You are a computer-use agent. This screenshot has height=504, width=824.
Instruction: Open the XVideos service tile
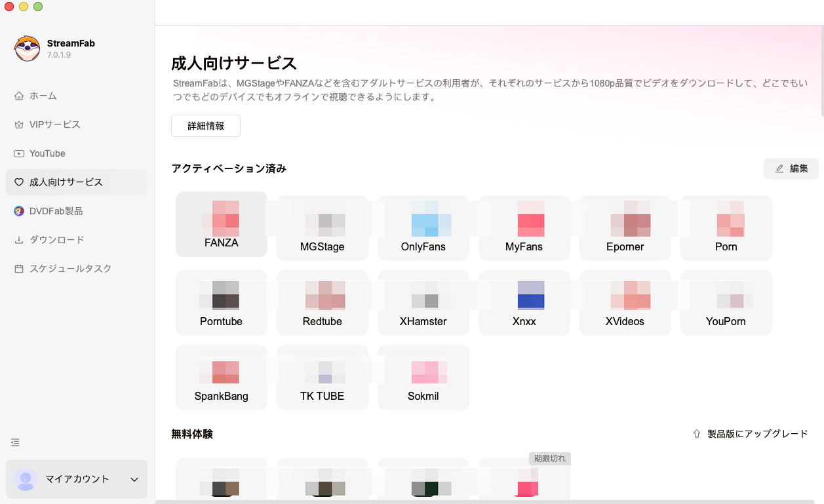(625, 303)
